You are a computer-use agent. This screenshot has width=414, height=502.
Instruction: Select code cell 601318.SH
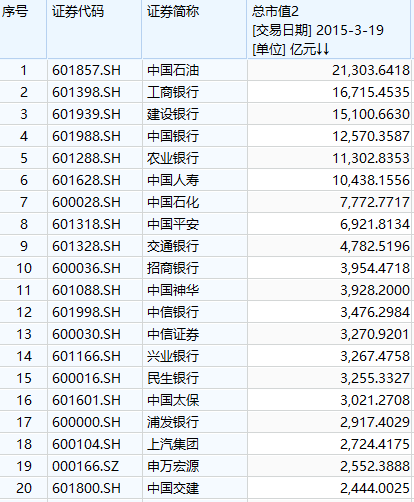(95, 224)
